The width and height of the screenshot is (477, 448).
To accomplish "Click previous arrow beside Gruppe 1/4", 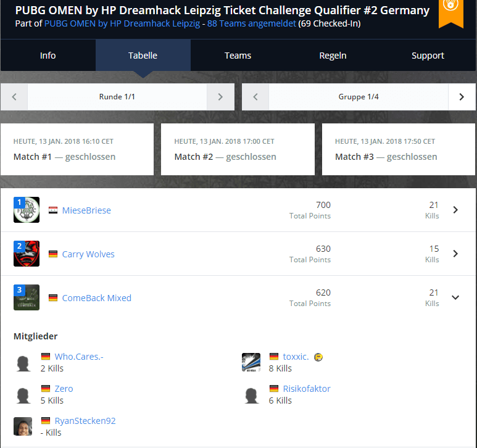I will (255, 97).
